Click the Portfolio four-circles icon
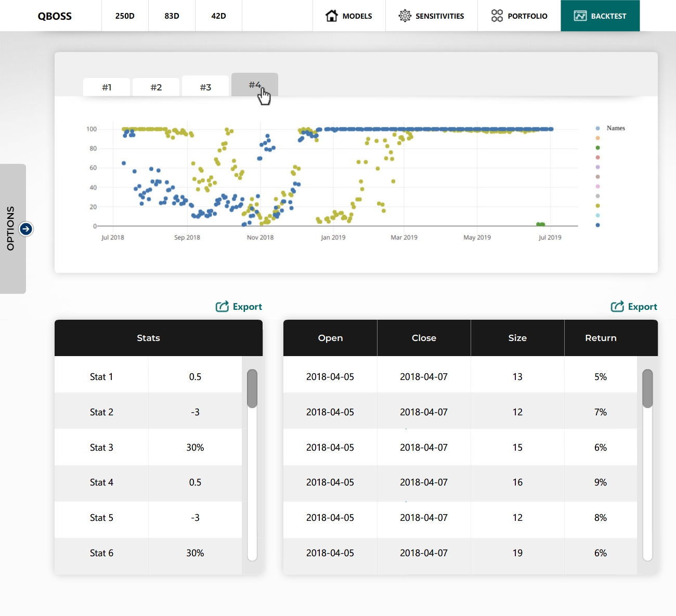Viewport: 676px width, 616px height. pyautogui.click(x=497, y=16)
